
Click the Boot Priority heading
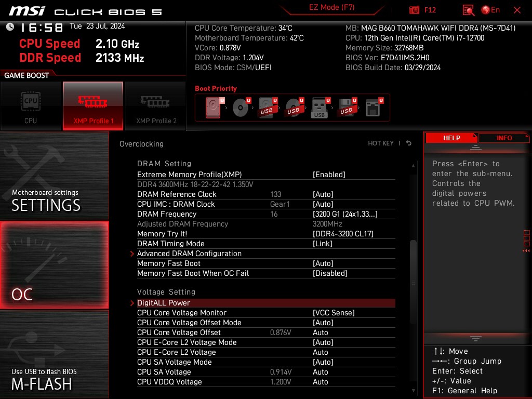pos(216,88)
